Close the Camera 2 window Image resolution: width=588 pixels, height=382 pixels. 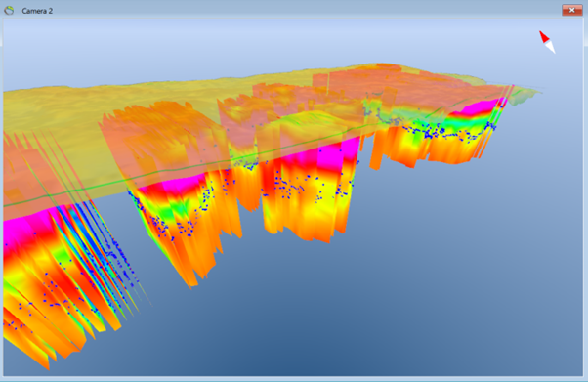coord(571,10)
